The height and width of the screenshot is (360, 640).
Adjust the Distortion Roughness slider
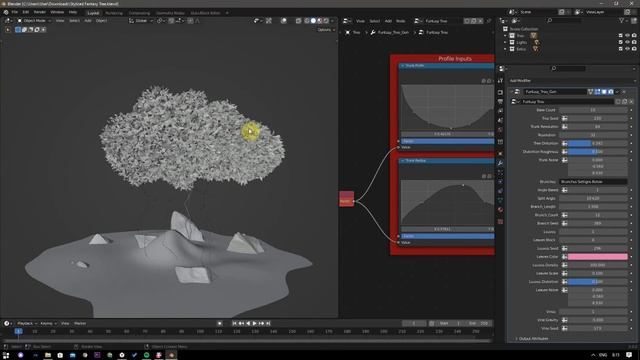click(598, 152)
